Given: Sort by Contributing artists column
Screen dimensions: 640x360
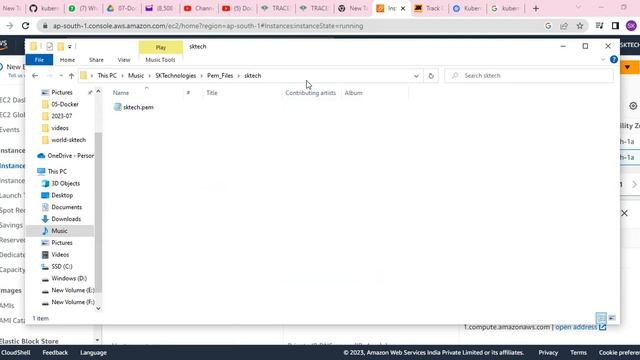Looking at the screenshot, I should tap(311, 93).
